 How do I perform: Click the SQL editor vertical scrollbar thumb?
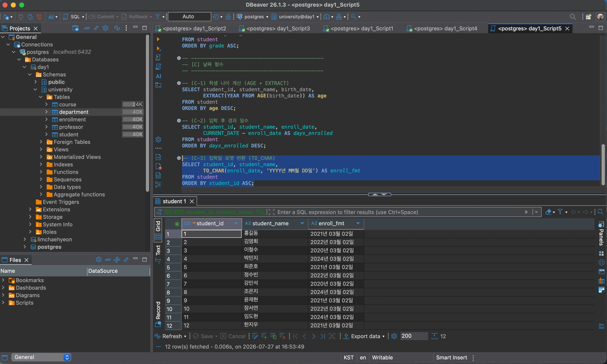[603, 165]
